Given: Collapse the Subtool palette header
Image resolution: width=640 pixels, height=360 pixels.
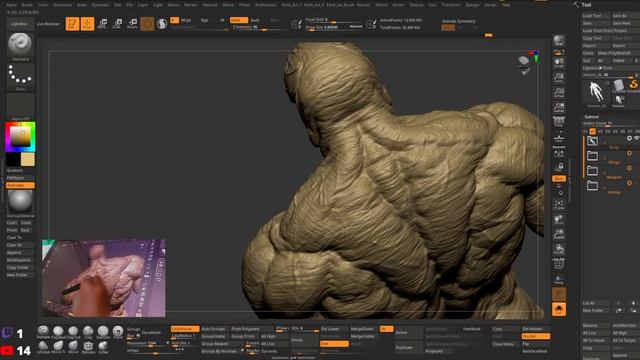Looking at the screenshot, I should coord(591,117).
